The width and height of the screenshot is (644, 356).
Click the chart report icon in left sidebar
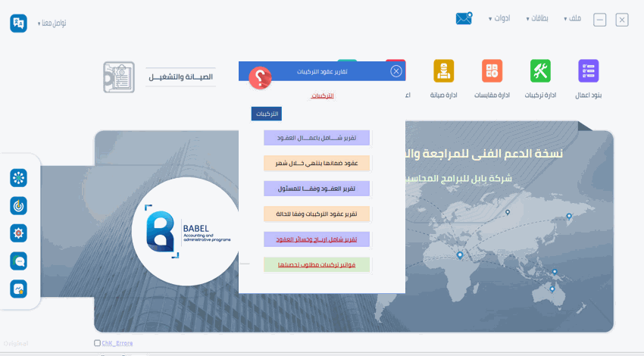19,289
